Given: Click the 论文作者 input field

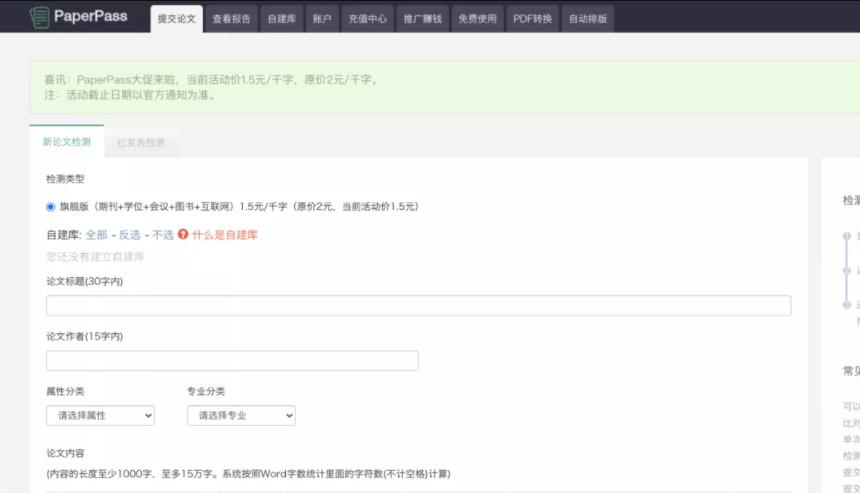Looking at the screenshot, I should tap(233, 360).
